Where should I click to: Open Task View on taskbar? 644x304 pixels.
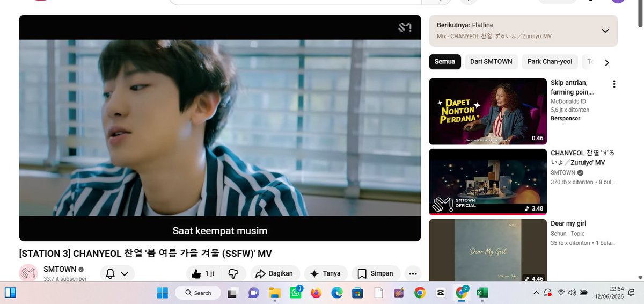click(x=232, y=293)
